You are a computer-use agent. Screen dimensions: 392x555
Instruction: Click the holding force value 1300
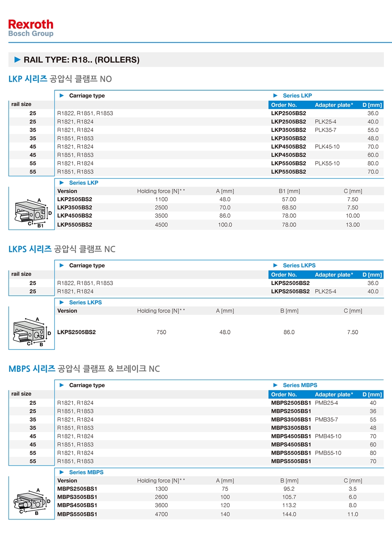coord(161,489)
